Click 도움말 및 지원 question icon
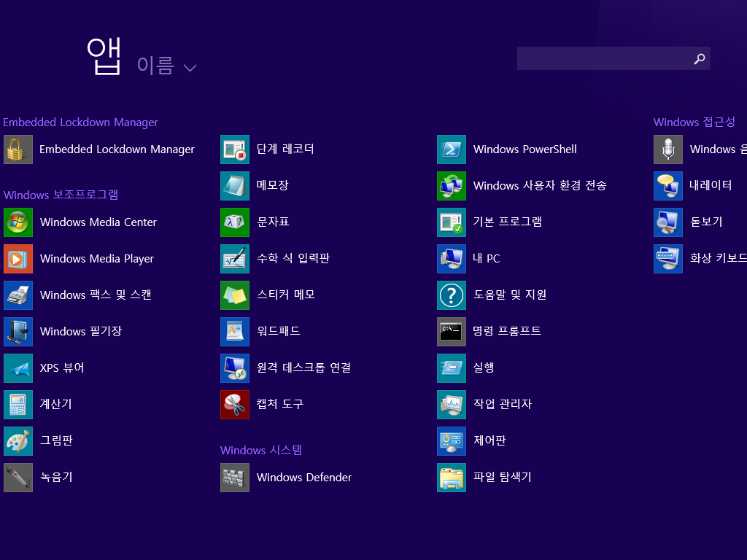The width and height of the screenshot is (747, 560). 452,295
